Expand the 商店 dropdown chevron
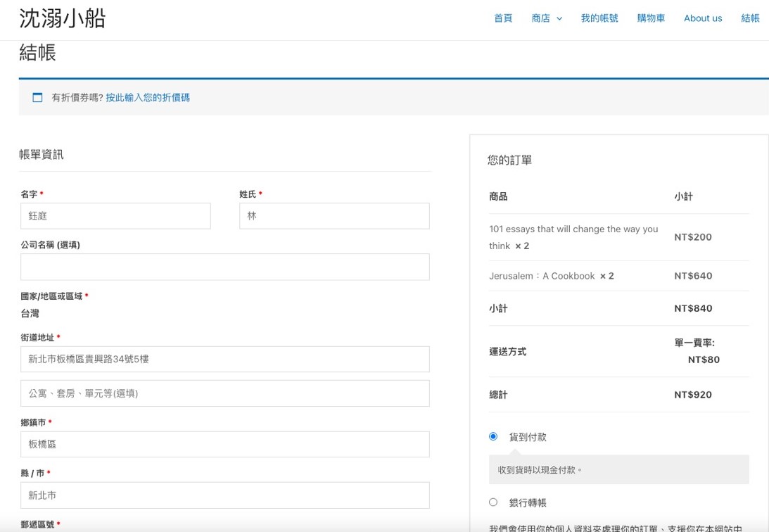Viewport: 769px width, 532px height. 559,19
